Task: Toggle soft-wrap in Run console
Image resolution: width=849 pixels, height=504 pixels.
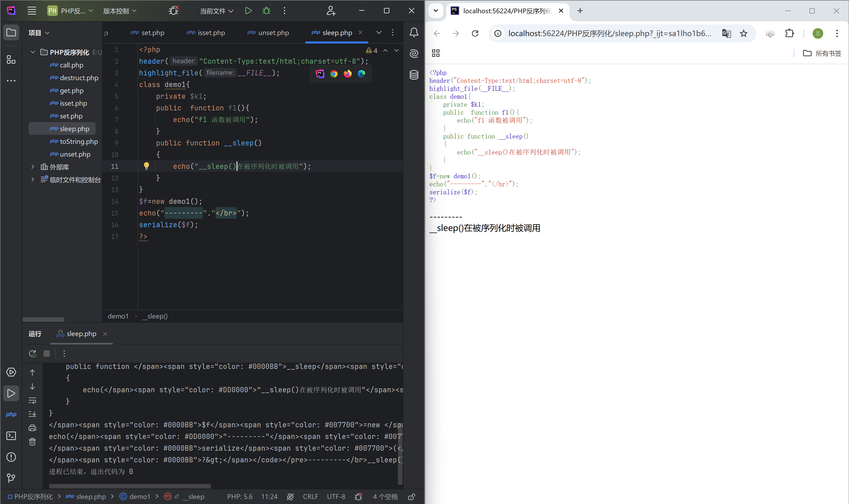Action: [x=32, y=400]
